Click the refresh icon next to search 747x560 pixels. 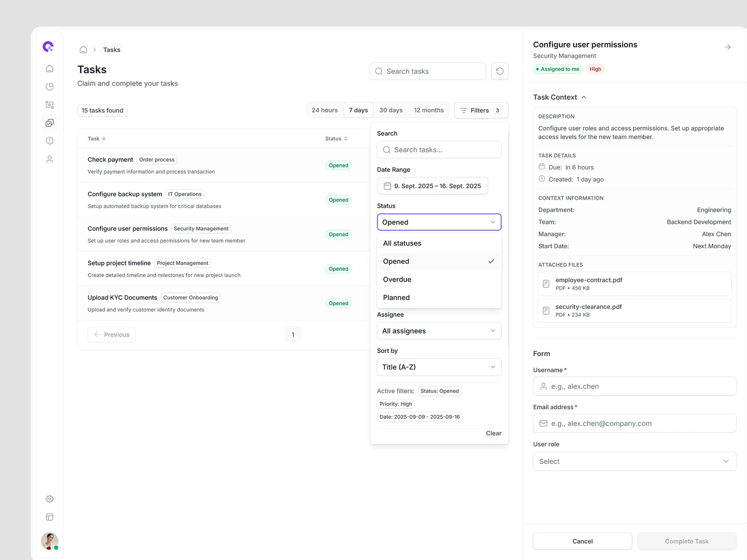point(500,71)
